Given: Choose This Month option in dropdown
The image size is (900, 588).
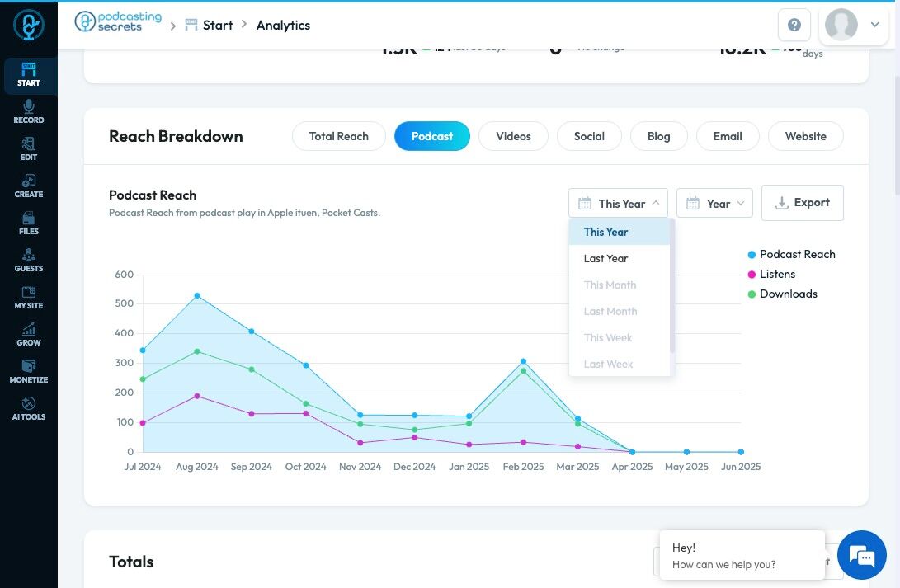Looking at the screenshot, I should click(x=620, y=285).
